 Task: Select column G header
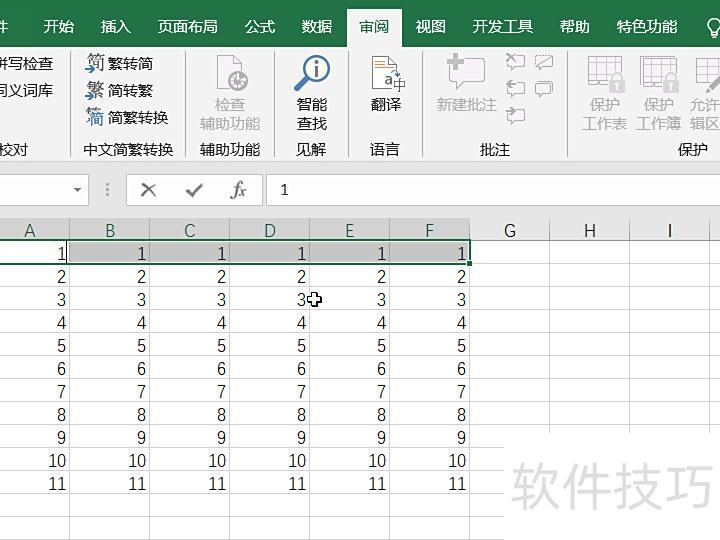point(509,231)
